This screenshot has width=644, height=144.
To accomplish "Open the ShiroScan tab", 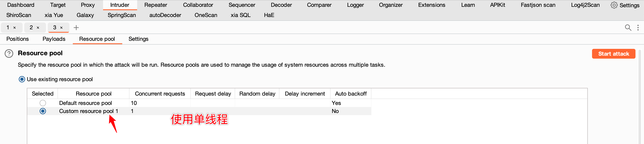I will [x=19, y=15].
